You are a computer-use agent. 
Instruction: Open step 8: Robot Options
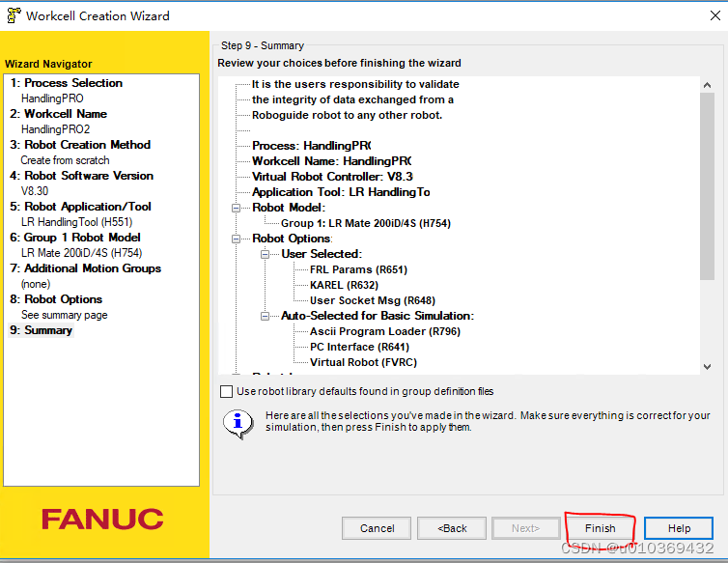click(x=56, y=299)
